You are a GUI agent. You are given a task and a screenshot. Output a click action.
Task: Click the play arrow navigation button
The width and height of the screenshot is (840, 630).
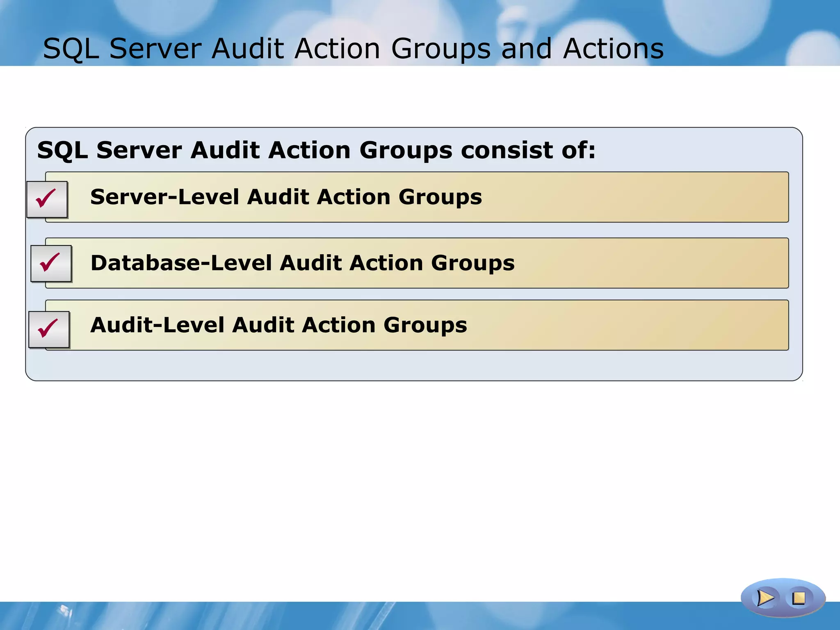(765, 598)
